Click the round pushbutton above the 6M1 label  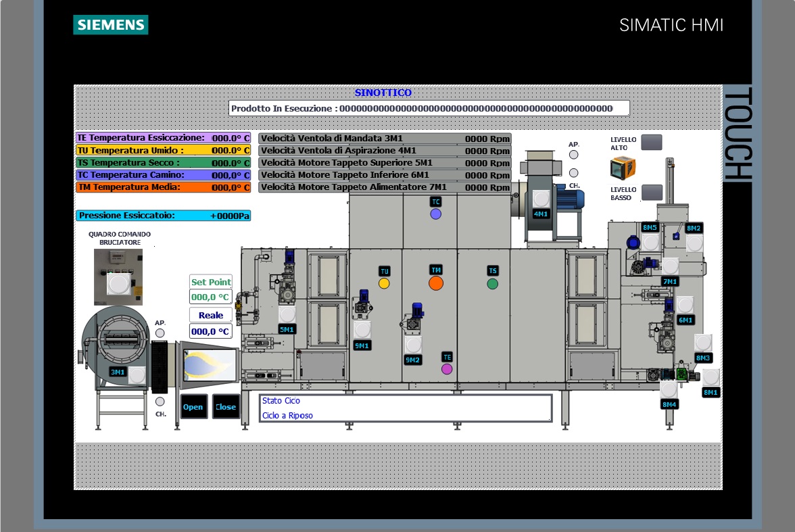(685, 305)
